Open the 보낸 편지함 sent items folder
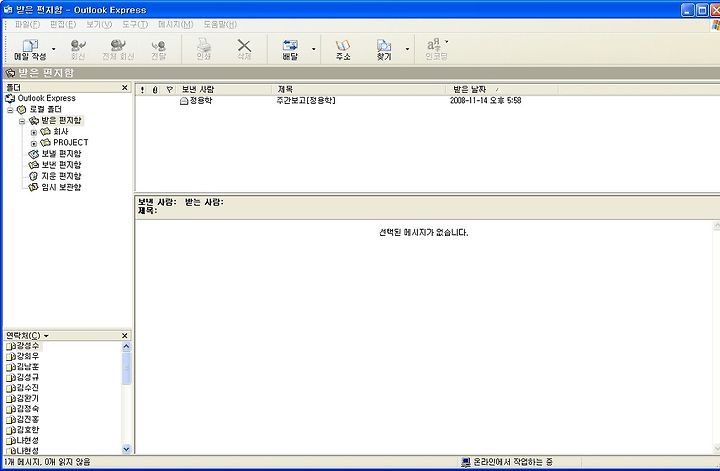The height and width of the screenshot is (471, 720). click(61, 164)
